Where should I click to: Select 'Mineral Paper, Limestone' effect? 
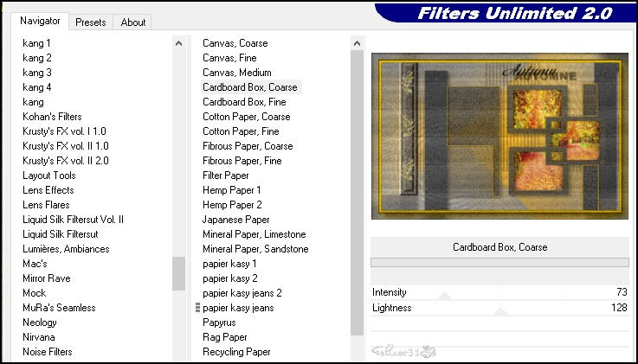pos(255,234)
